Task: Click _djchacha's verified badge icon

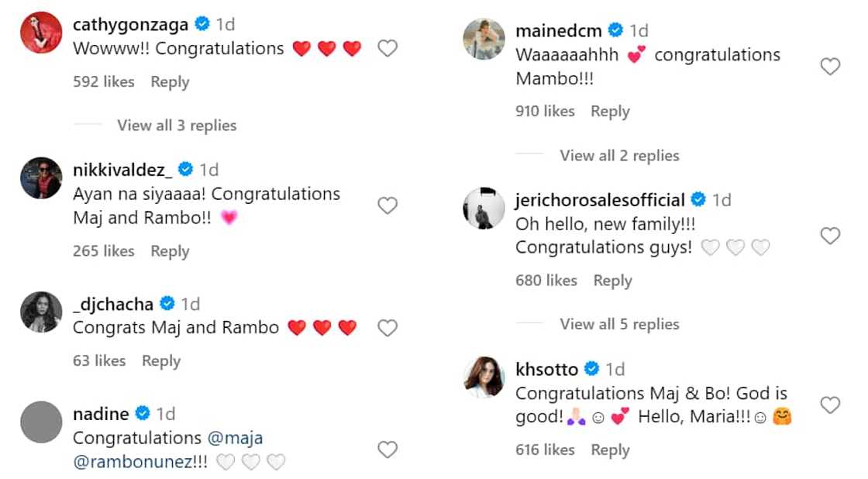Action: pos(167,303)
